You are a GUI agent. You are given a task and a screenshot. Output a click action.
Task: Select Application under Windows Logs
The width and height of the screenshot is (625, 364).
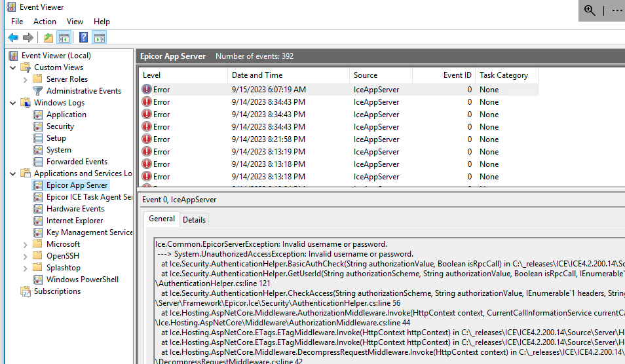click(x=66, y=115)
